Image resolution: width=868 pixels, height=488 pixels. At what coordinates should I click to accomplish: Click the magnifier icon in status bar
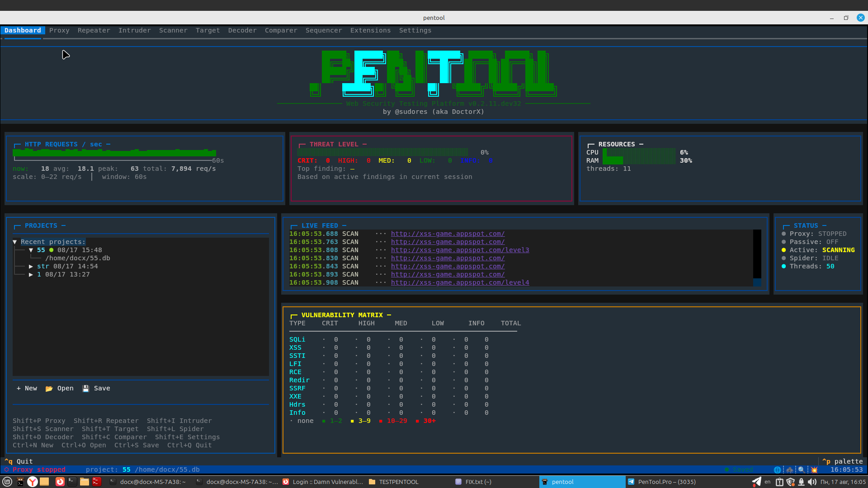[x=802, y=469]
